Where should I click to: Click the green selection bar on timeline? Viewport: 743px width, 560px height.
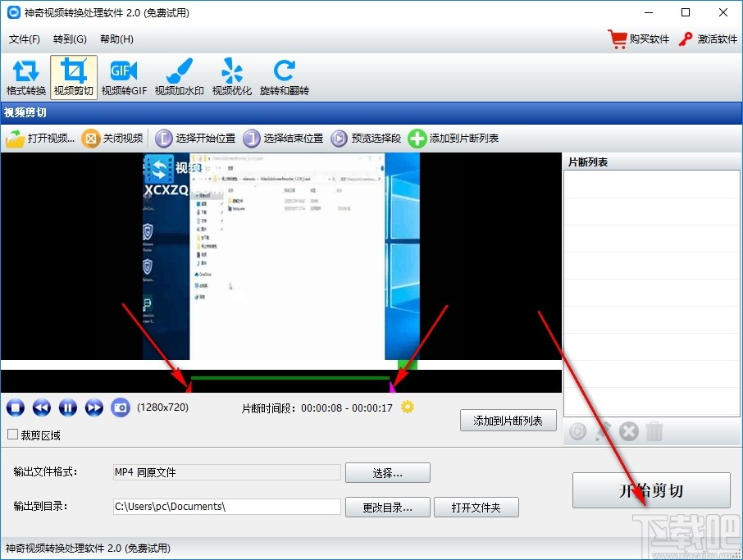tap(290, 378)
